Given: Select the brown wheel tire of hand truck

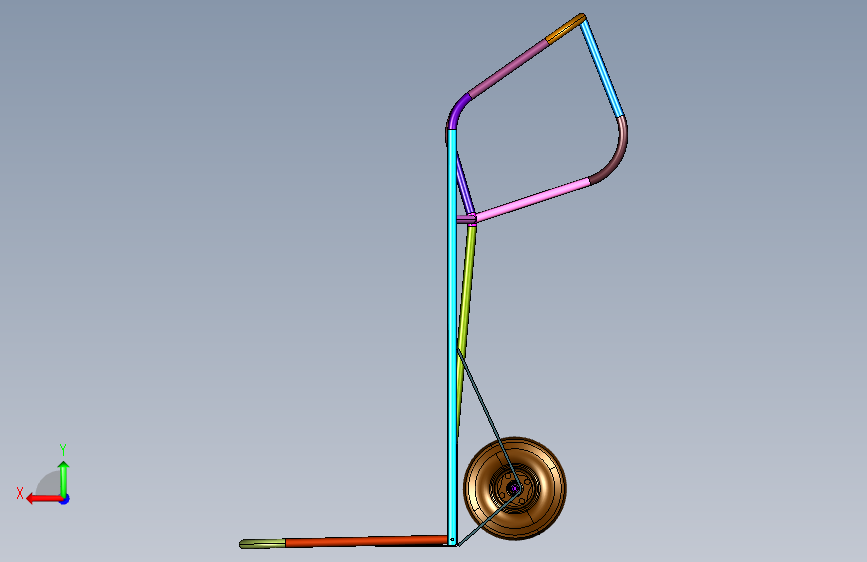Looking at the screenshot, I should click(515, 488).
